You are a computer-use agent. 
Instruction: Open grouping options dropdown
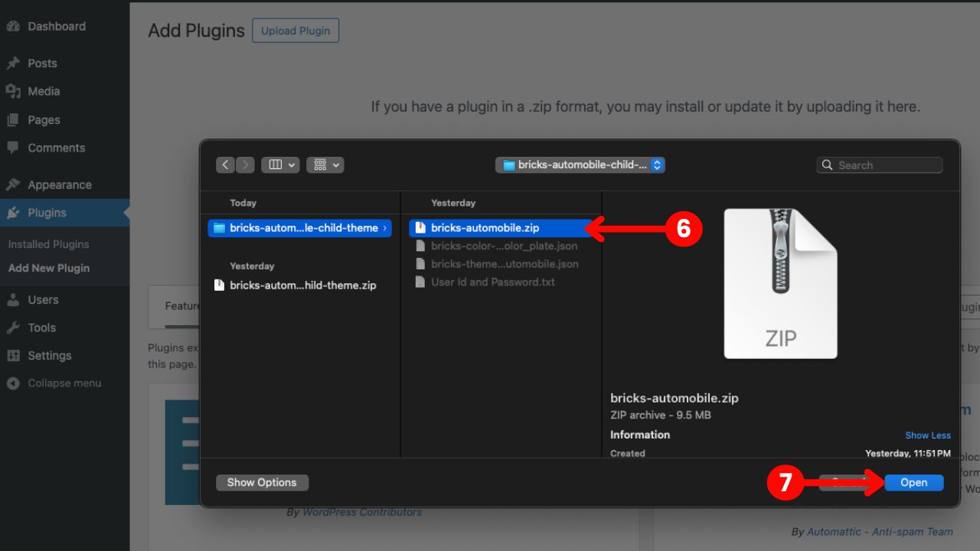(x=325, y=165)
